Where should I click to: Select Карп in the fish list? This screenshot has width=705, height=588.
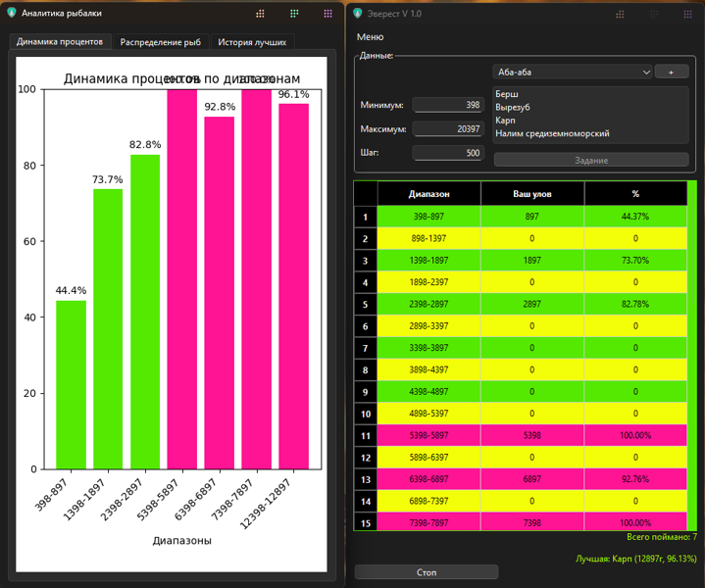(x=505, y=121)
